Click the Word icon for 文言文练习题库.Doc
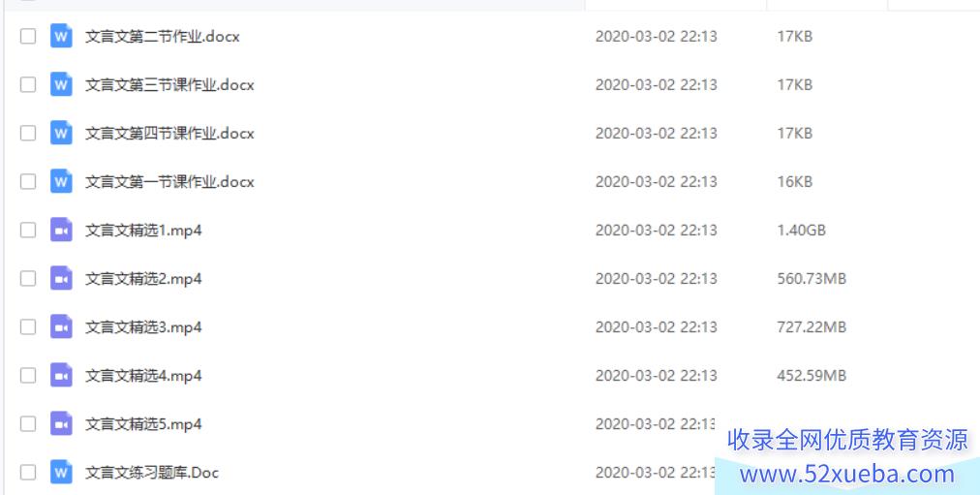The image size is (980, 495). pos(61,473)
